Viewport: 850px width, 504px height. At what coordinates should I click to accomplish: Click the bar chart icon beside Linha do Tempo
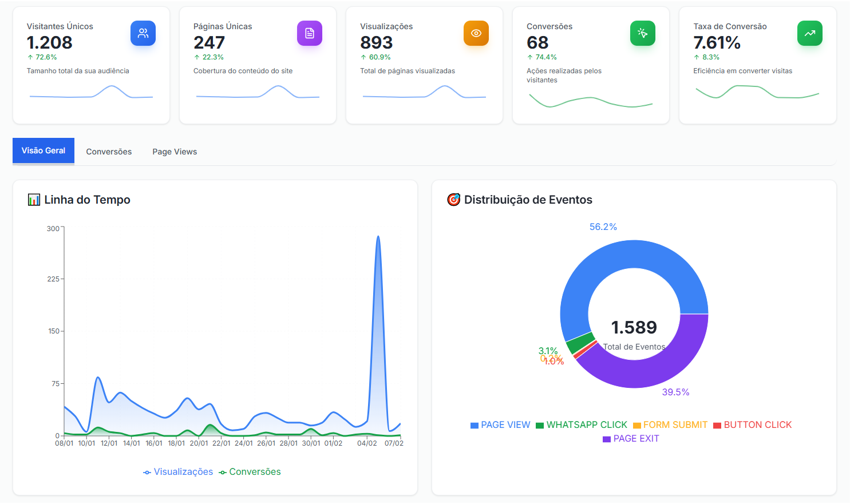pos(34,200)
